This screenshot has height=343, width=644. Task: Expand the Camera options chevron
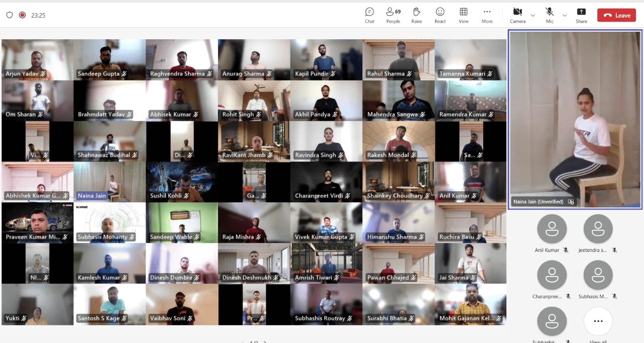pos(533,15)
